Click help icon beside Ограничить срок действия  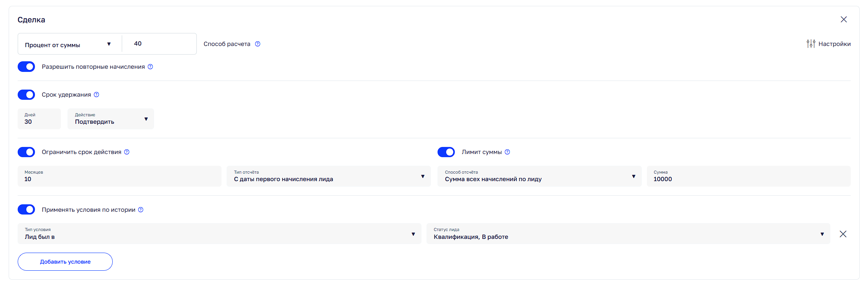click(127, 152)
